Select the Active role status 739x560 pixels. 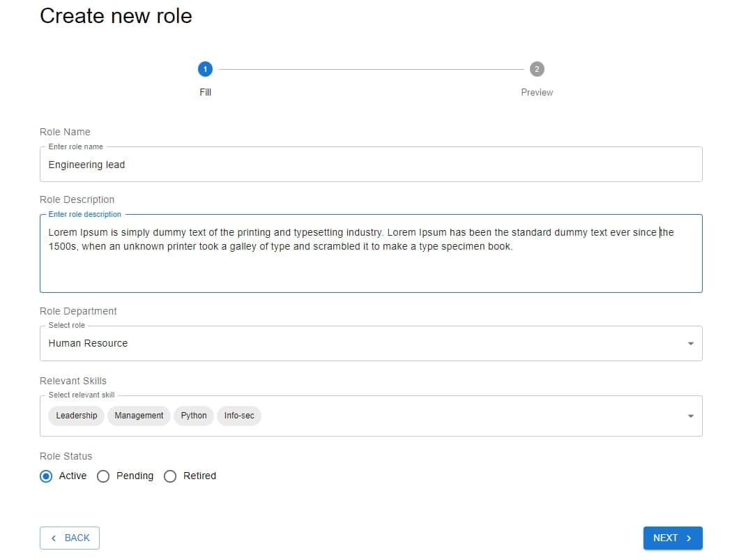(46, 476)
